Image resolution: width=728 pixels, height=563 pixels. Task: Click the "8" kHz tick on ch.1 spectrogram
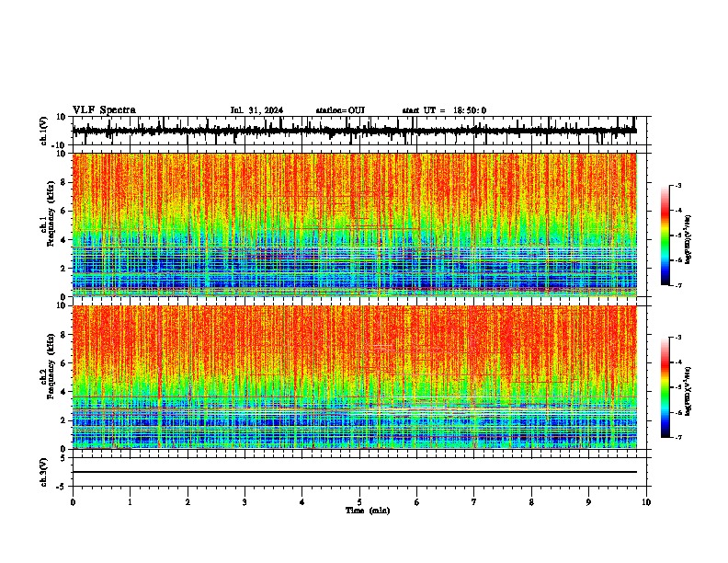(x=63, y=182)
